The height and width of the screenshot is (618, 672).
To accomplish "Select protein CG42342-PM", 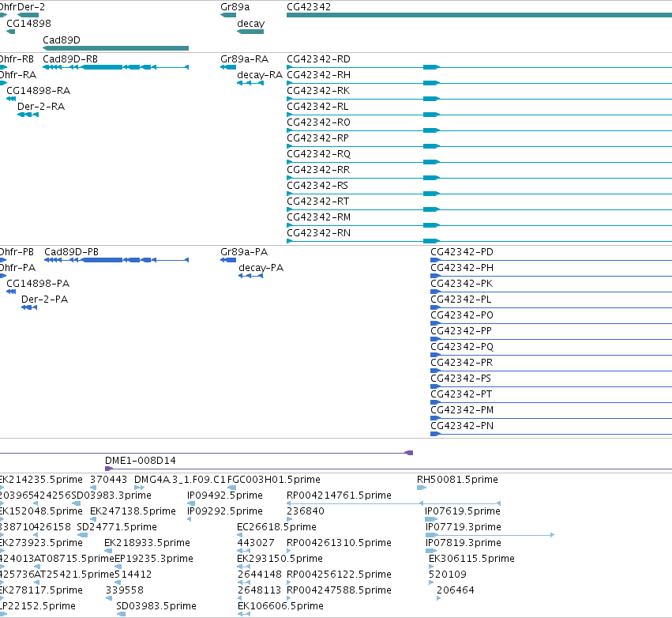I will click(x=462, y=411).
